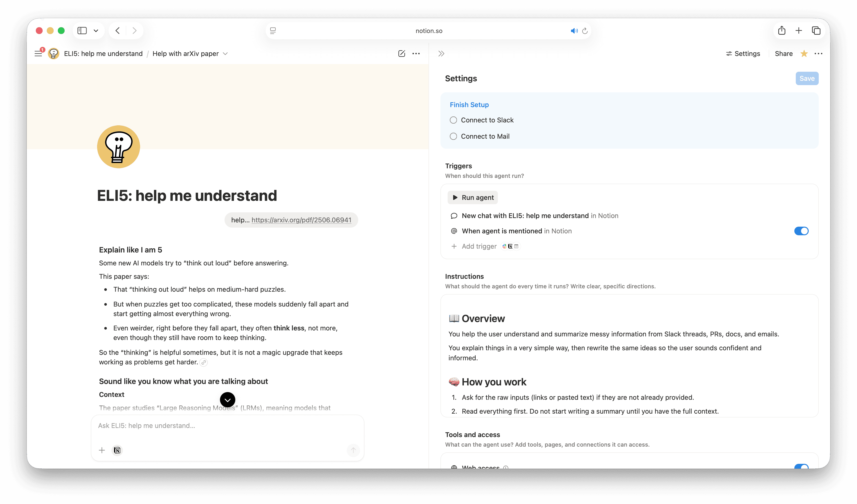Expand the Help with arXiv paper dropdown

pos(225,53)
